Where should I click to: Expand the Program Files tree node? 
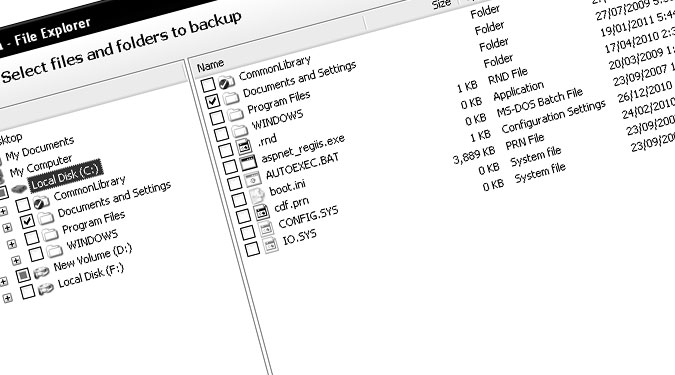[12, 244]
